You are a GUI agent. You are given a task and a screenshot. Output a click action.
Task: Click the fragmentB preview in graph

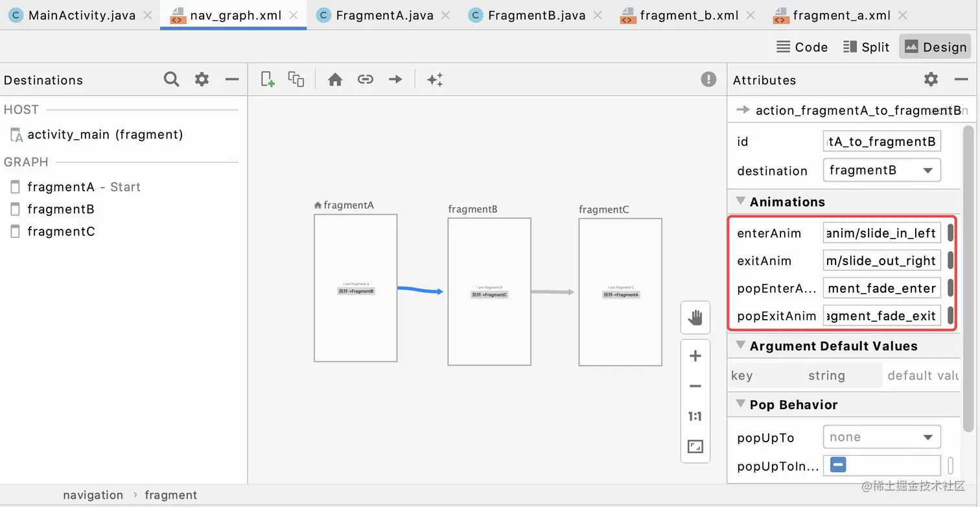[x=489, y=291]
